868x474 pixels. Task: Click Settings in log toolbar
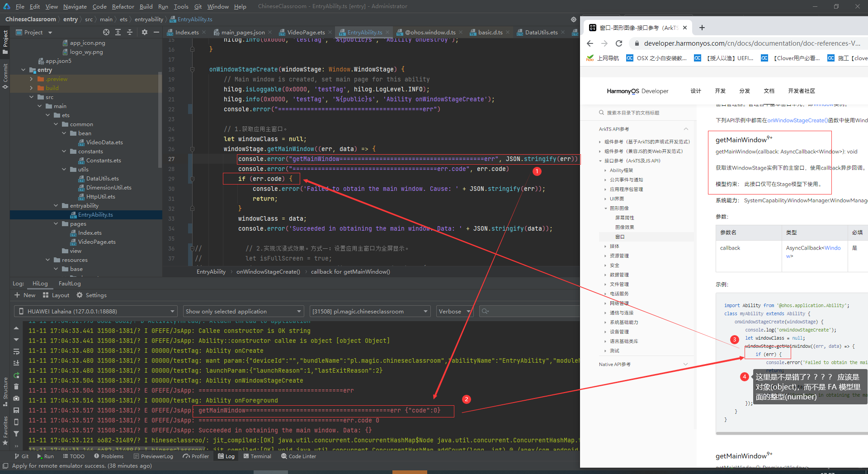point(92,295)
